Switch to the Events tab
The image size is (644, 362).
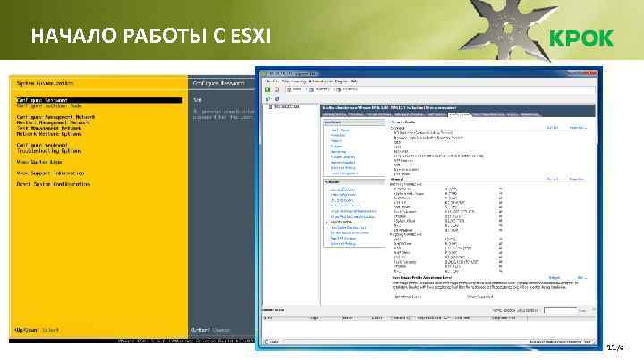[x=513, y=114]
